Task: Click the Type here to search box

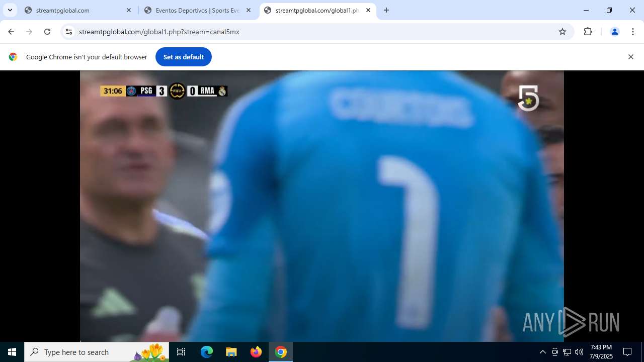Action: coord(97,352)
